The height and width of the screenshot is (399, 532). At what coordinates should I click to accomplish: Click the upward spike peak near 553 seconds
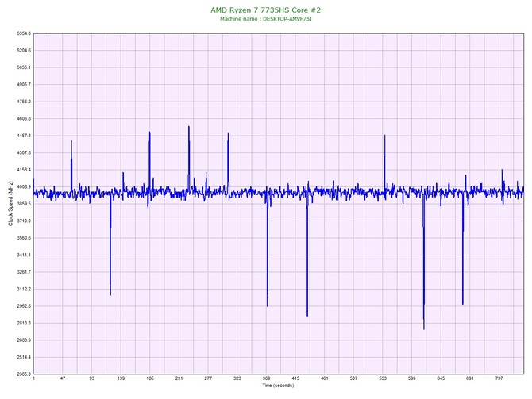(384, 136)
